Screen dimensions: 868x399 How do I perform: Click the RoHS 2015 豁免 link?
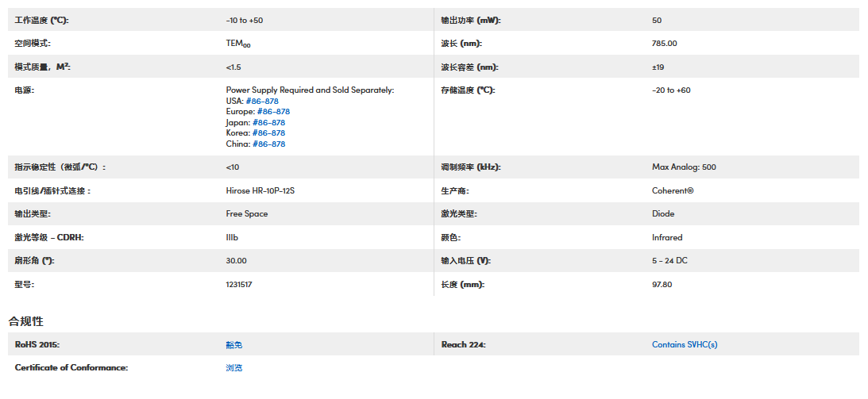233,344
